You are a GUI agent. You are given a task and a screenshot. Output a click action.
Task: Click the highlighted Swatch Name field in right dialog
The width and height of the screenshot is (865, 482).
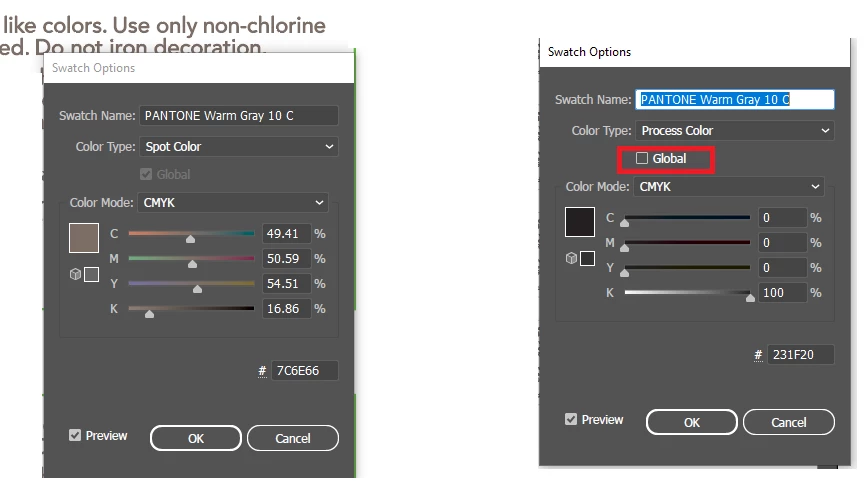(735, 100)
